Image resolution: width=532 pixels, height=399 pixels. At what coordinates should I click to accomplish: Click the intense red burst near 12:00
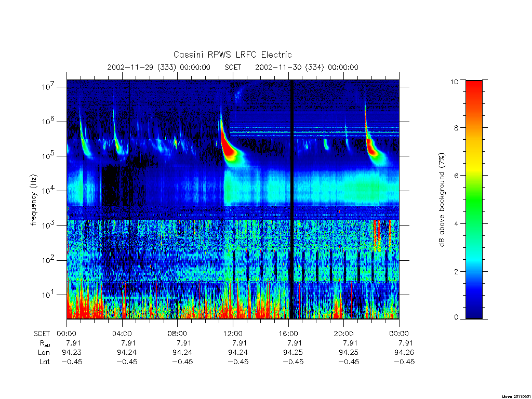coord(229,146)
